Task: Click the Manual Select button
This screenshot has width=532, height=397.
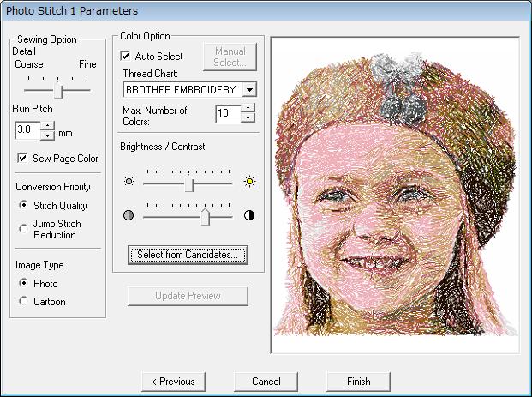Action: pos(230,57)
